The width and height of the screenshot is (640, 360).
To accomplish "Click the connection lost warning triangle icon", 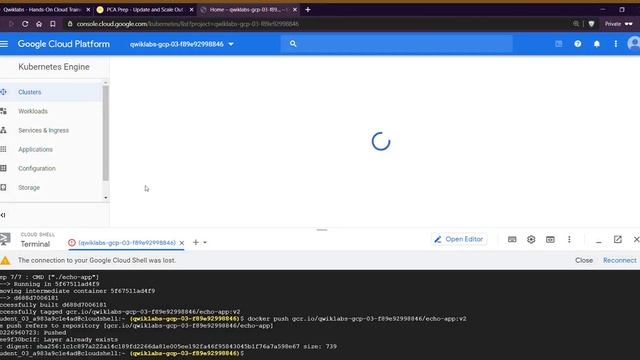I will point(5,260).
